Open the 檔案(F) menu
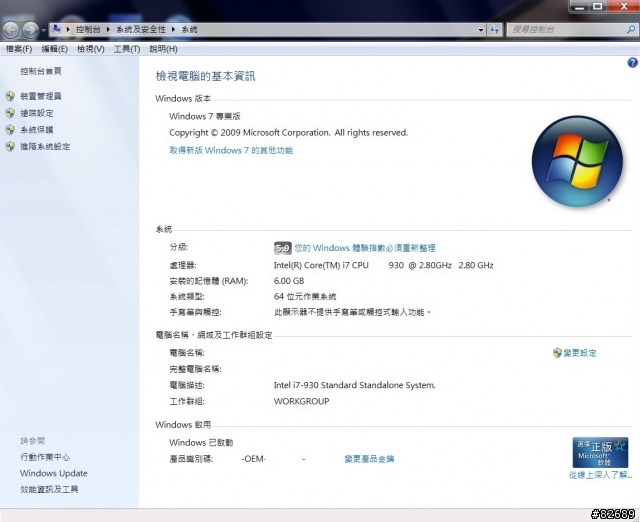 click(19, 49)
